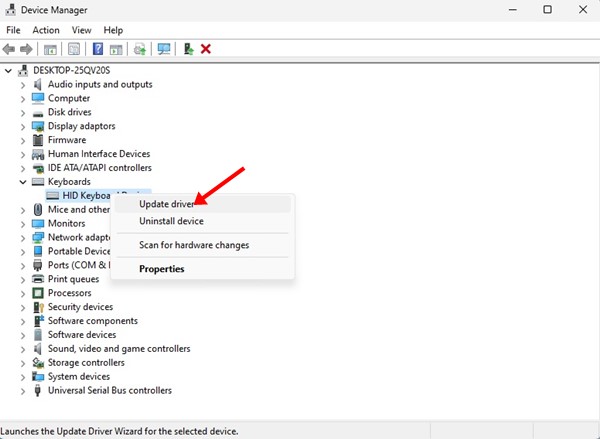
Task: Click the Audio inputs and outputs speaker icon
Action: [x=38, y=84]
